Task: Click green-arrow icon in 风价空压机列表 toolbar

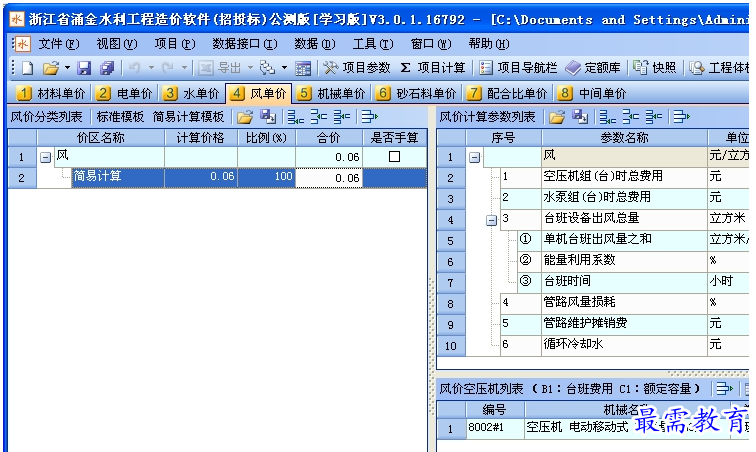Action: point(725,389)
